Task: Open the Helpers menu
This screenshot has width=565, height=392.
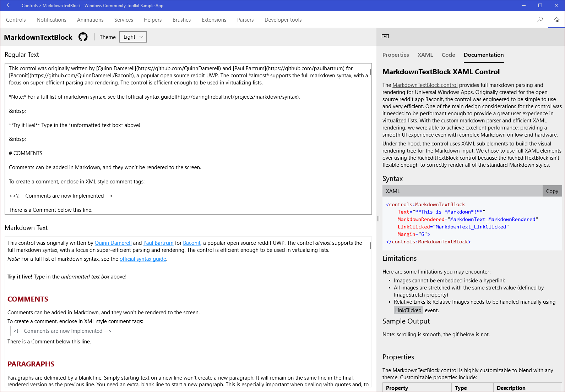Action: tap(153, 20)
